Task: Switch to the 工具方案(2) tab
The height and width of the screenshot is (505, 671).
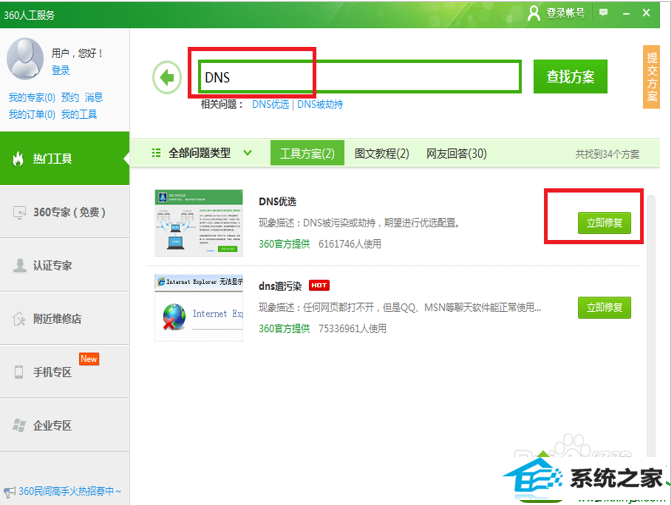Action: pyautogui.click(x=307, y=153)
